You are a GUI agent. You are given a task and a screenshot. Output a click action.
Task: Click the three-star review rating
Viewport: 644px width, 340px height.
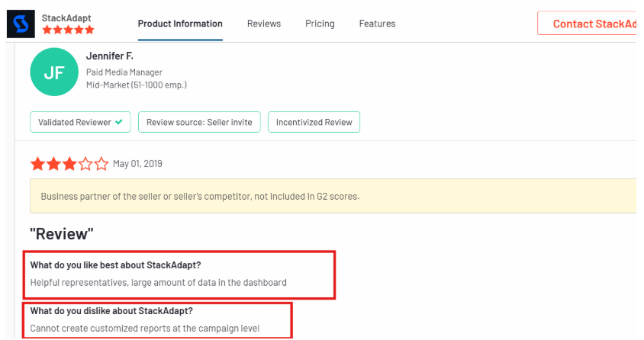(69, 164)
